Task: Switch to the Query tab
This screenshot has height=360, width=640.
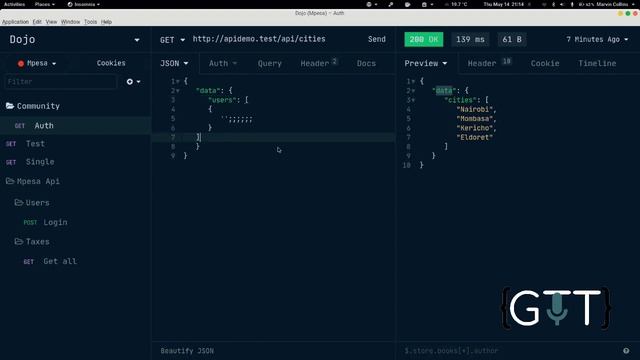Action: 269,64
